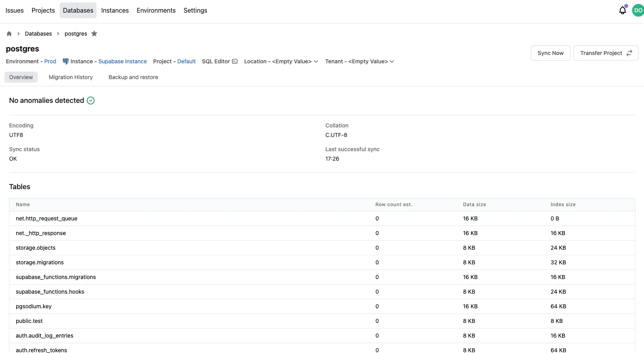Go to home via house icon
The width and height of the screenshot is (644, 353).
click(x=9, y=34)
